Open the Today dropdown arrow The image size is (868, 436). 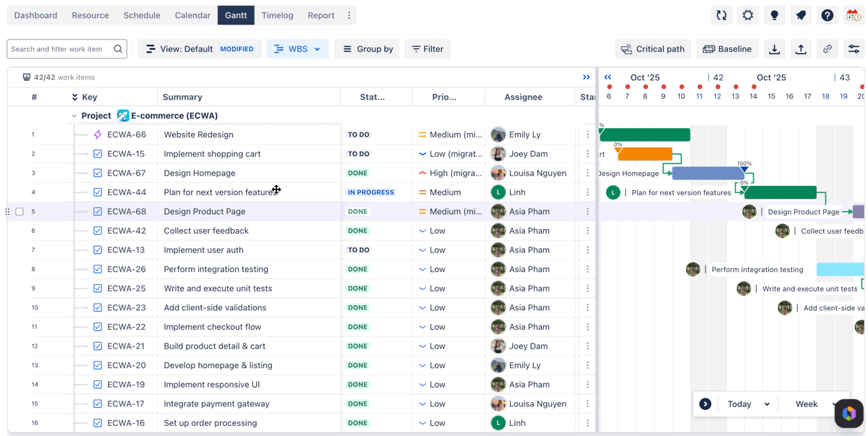click(767, 404)
